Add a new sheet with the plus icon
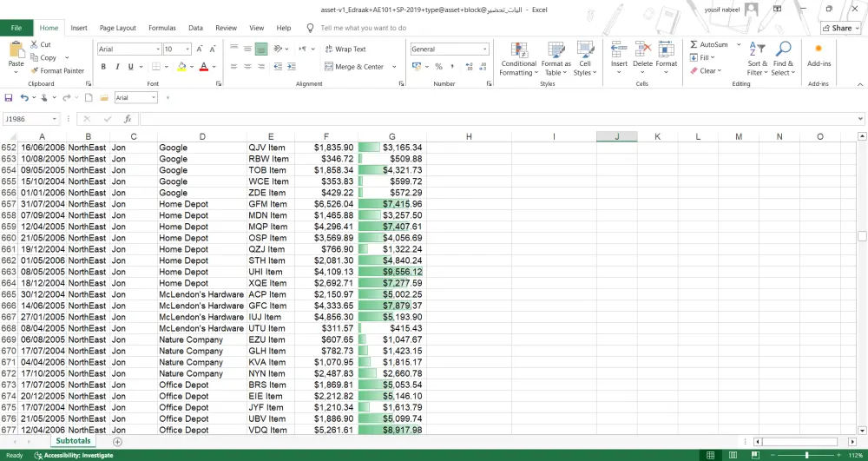The height and width of the screenshot is (461, 868). pos(117,442)
